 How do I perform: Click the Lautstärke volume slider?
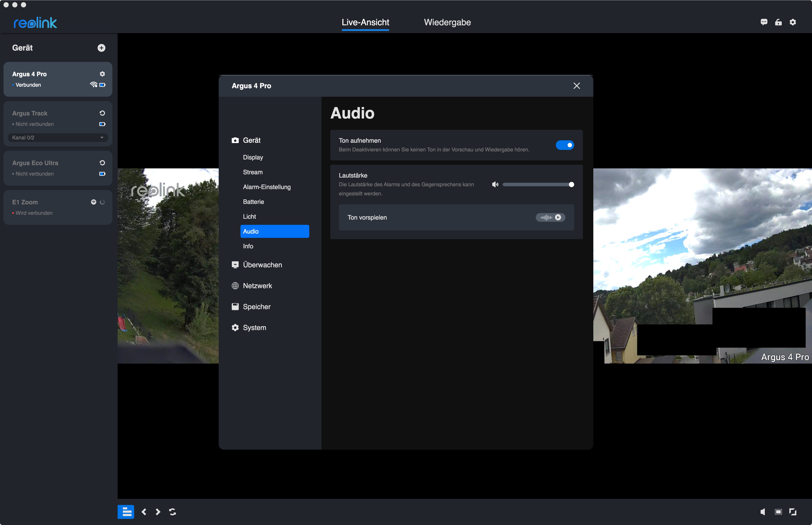pos(537,185)
